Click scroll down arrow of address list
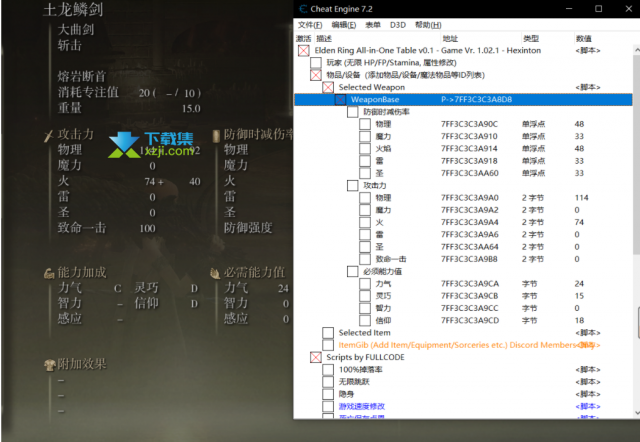The height and width of the screenshot is (442, 640). click(x=637, y=413)
